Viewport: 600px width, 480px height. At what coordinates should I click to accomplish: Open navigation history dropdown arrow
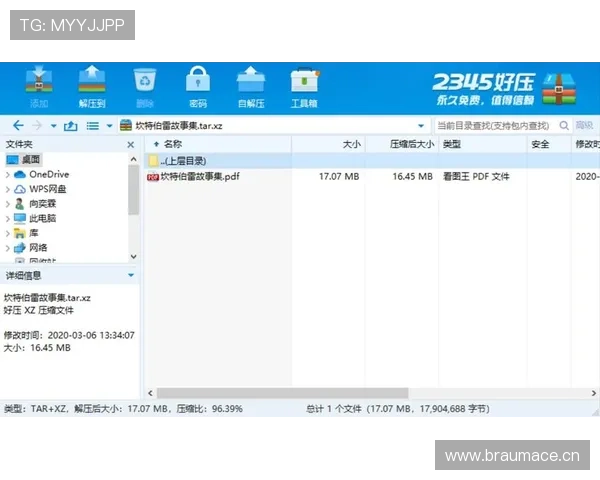click(54, 126)
